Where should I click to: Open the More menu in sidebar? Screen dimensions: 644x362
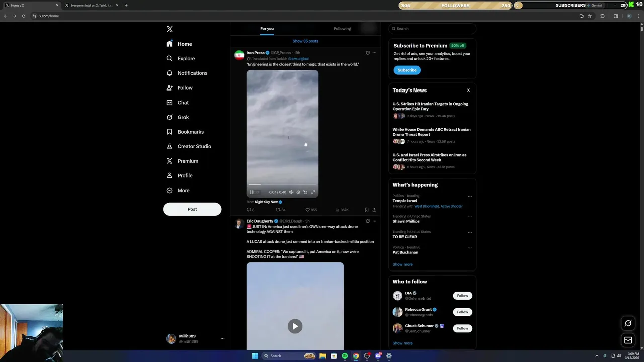point(178,190)
